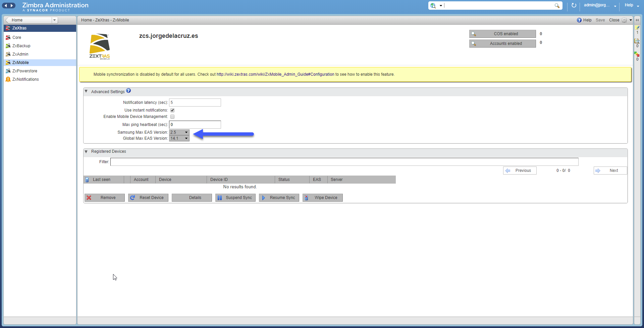Open the Global Max EAS Version dropdown
Viewport: 644px width, 328px height.
coord(179,138)
